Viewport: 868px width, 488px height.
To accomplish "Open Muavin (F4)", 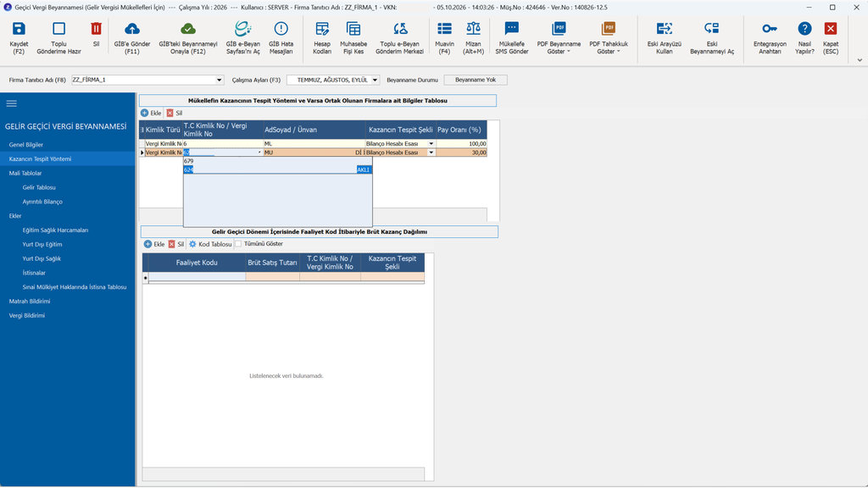I will click(444, 38).
